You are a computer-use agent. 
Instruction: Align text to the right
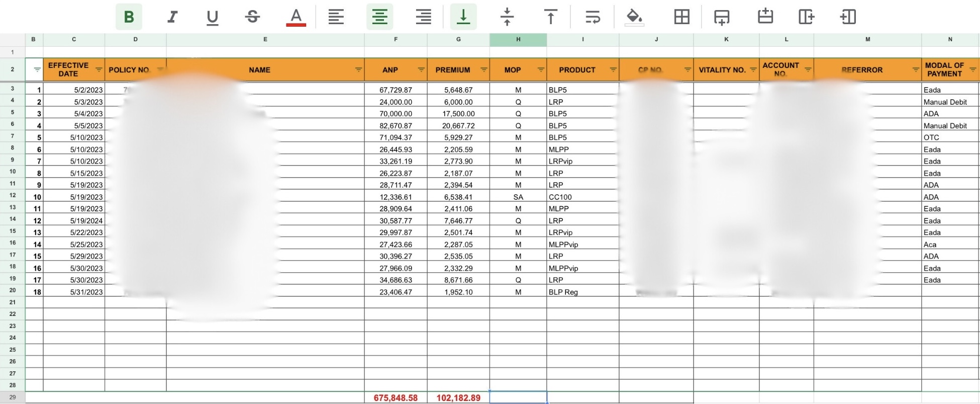click(423, 17)
